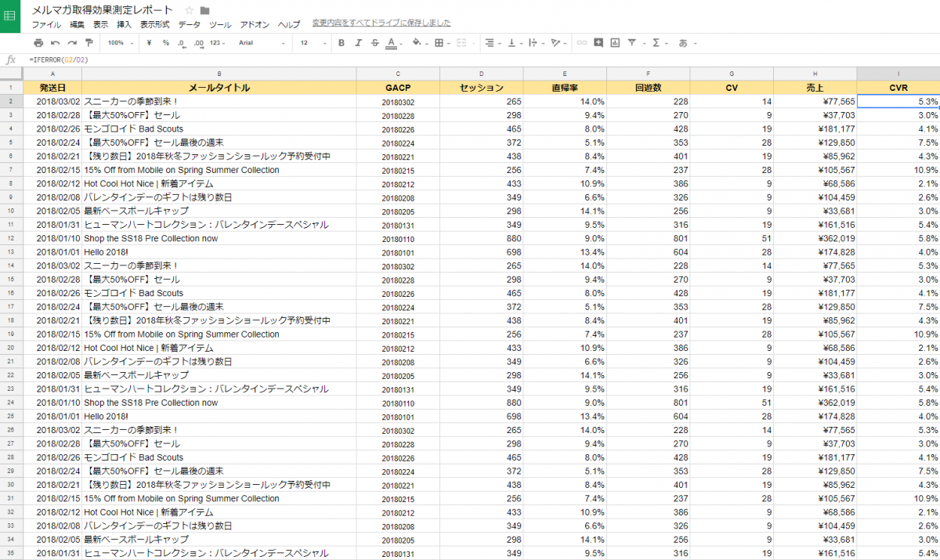Select the paint format roller tool
This screenshot has width=940, height=560.
89,42
